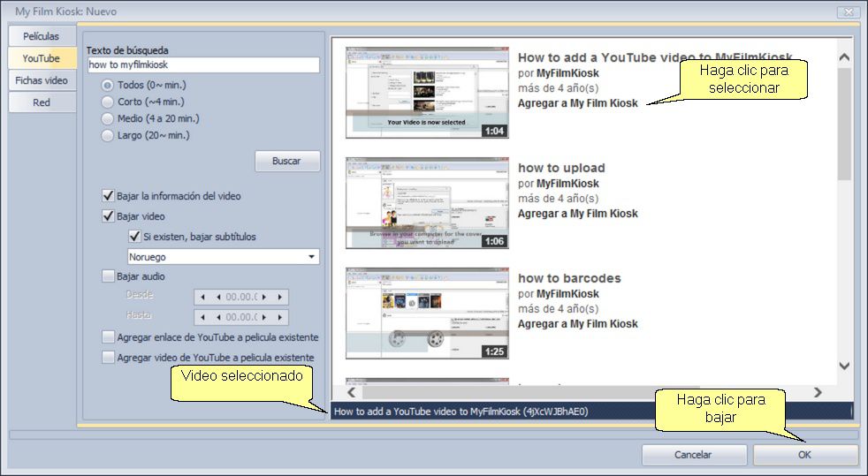
Task: Click the how to upload video title
Action: 561,168
